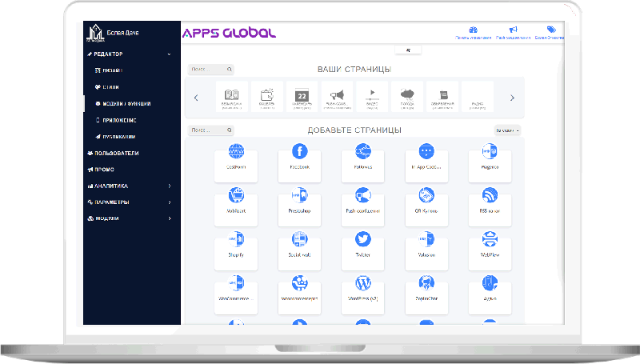640x364 pixels.
Task: Open ПРИЛОЖЕНИЕ in the sidebar
Action: point(116,120)
